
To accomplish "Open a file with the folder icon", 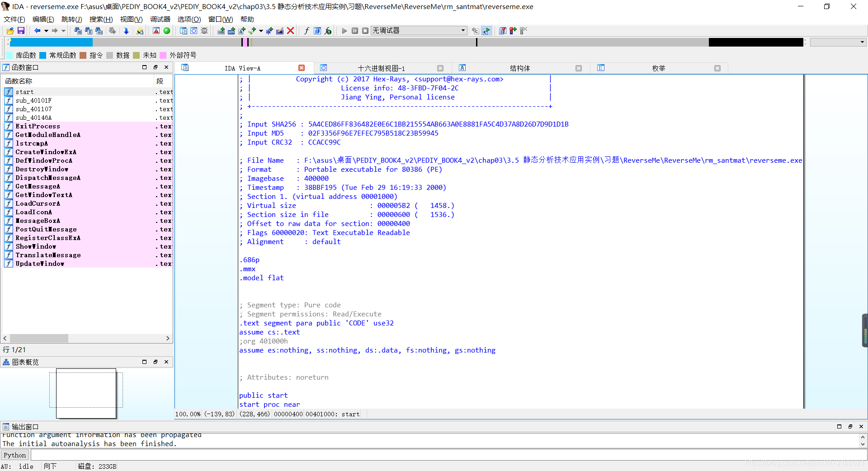I will click(x=10, y=31).
